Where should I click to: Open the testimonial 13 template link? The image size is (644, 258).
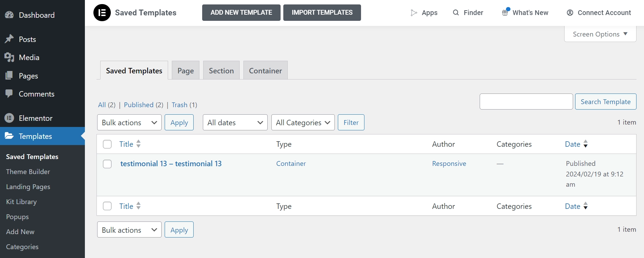171,164
